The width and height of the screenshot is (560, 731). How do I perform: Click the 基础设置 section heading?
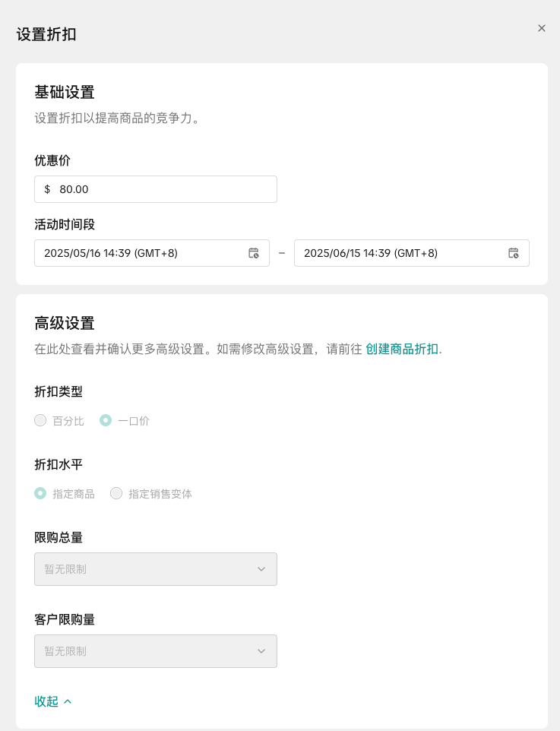pyautogui.click(x=65, y=92)
